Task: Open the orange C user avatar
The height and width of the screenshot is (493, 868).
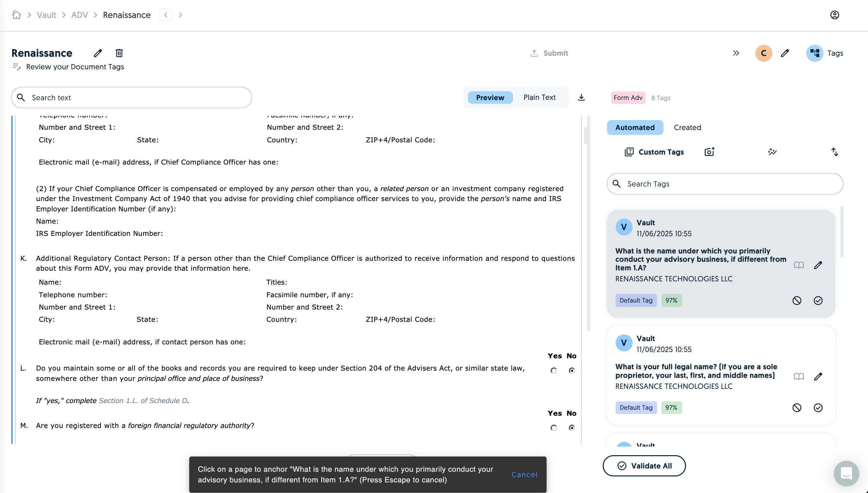Action: (x=763, y=53)
